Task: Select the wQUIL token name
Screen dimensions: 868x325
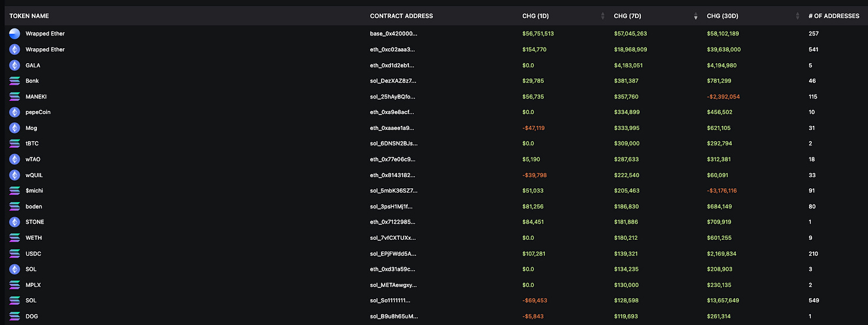Action: 34,175
